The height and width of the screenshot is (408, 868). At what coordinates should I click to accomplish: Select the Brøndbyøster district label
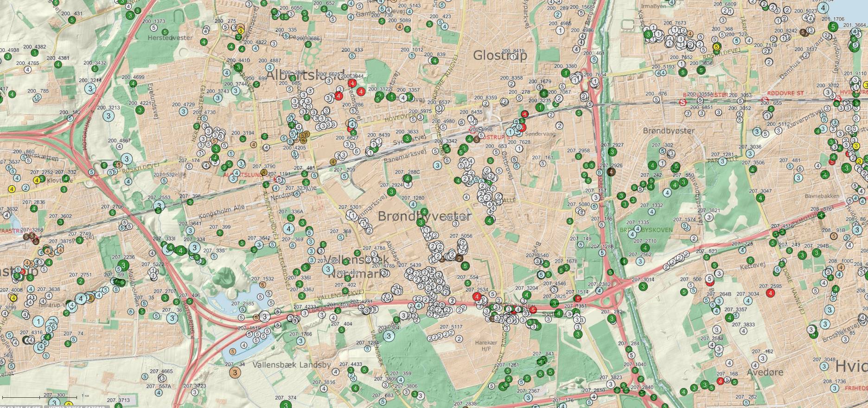point(669,131)
